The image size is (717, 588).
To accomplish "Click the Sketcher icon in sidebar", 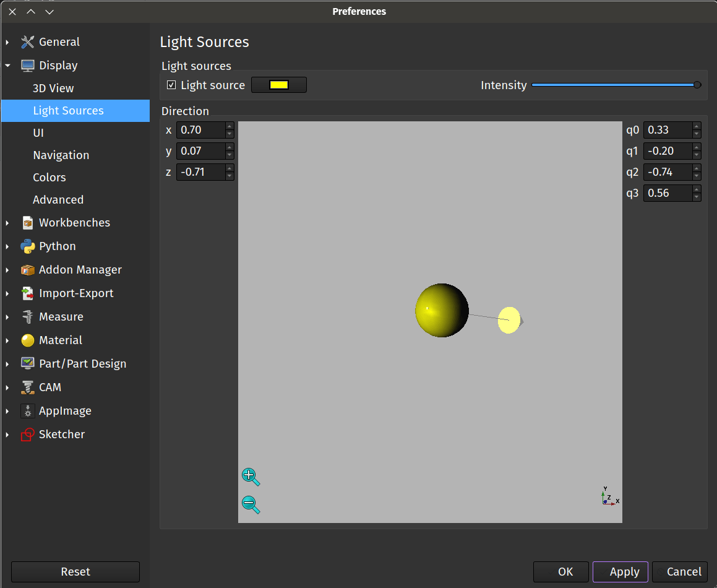I will (x=27, y=435).
